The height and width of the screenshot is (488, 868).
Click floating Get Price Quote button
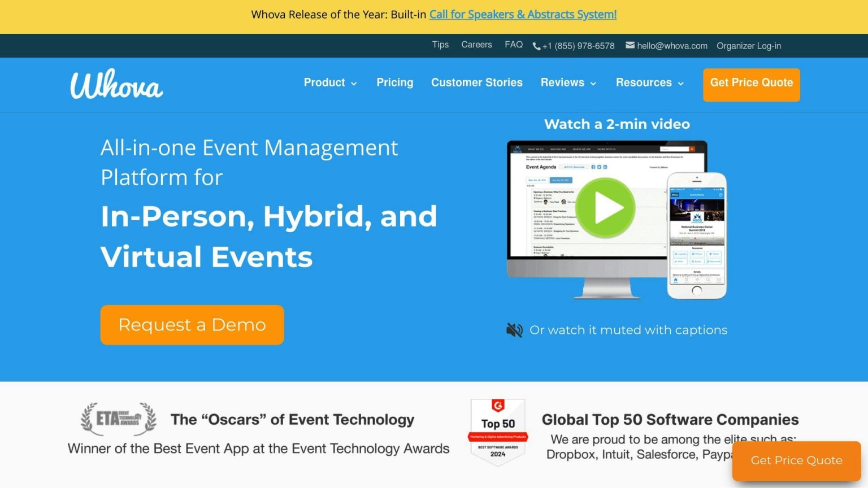[x=797, y=460]
